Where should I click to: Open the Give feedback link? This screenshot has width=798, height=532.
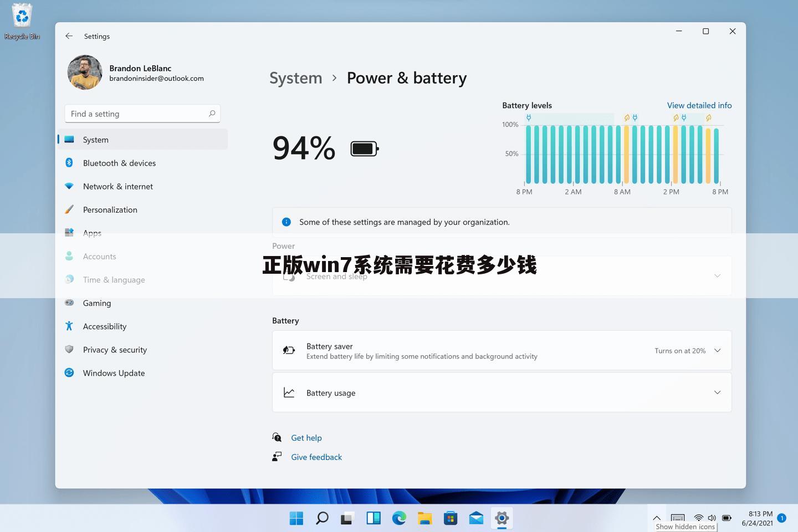click(x=316, y=457)
